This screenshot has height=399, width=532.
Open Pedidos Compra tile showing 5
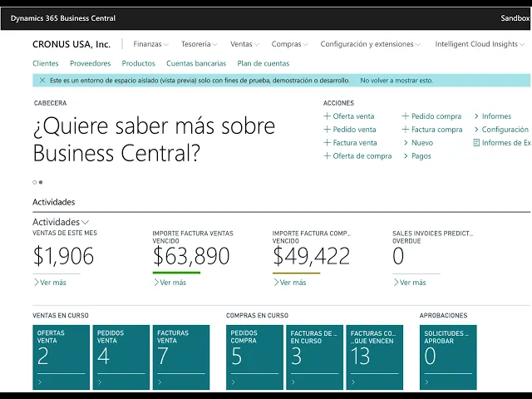tap(254, 357)
